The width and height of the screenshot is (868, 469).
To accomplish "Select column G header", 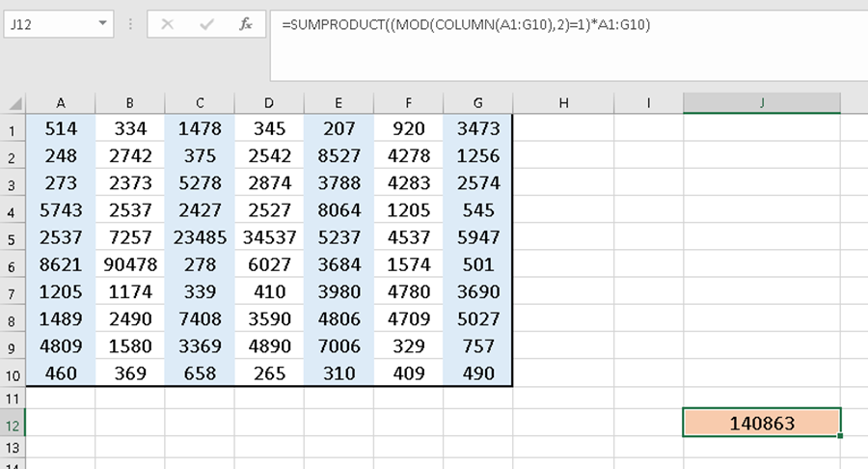I will [478, 103].
